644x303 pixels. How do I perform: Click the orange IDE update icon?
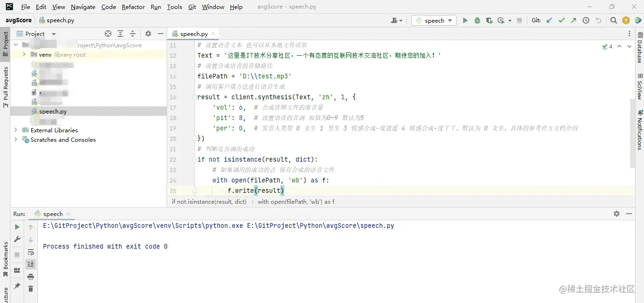[x=626, y=20]
